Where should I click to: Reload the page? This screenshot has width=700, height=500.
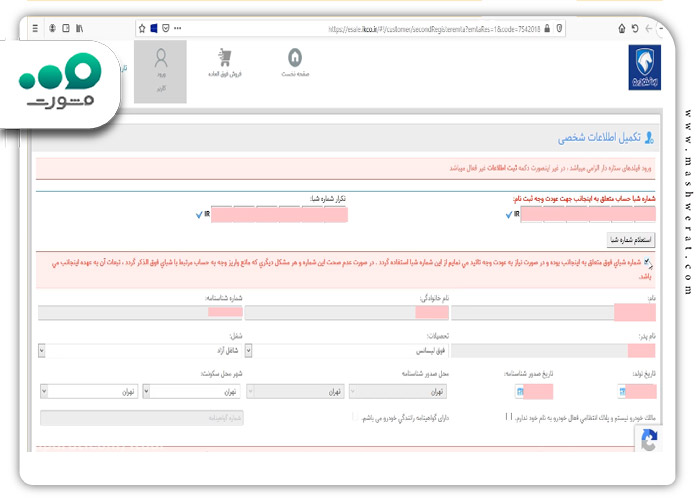(635, 29)
